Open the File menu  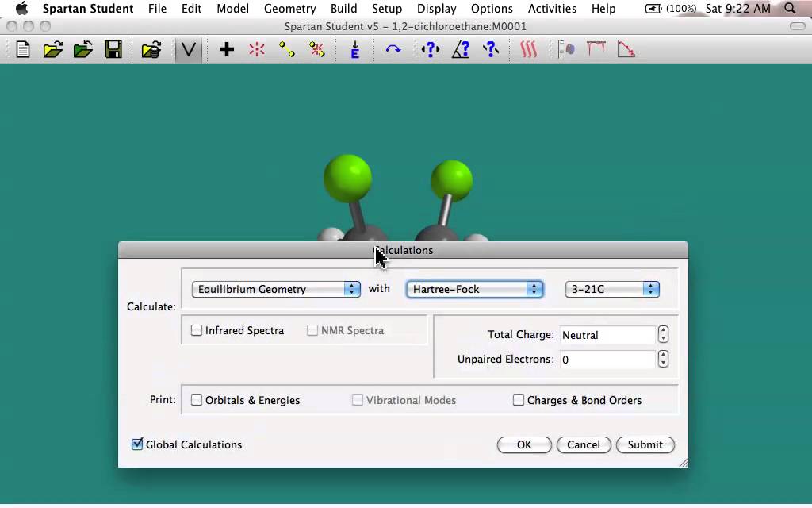(158, 9)
